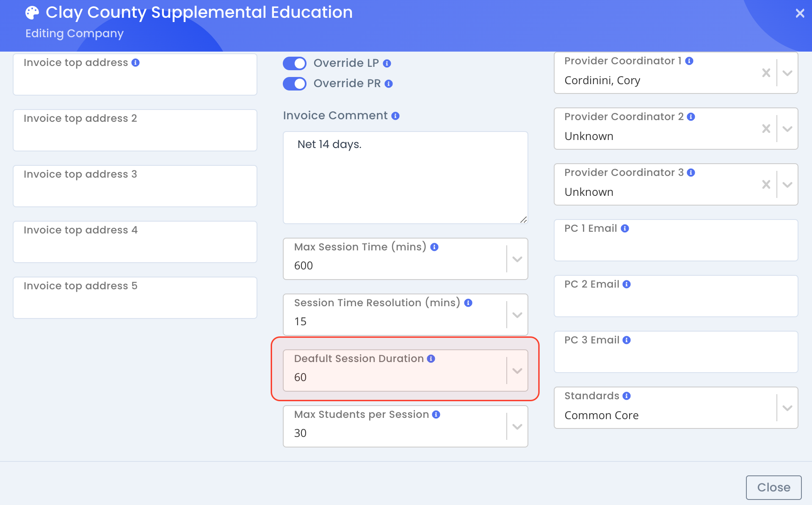Screen dimensions: 812x505
Task: Click the Session Time Resolution info icon
Action: coord(468,303)
